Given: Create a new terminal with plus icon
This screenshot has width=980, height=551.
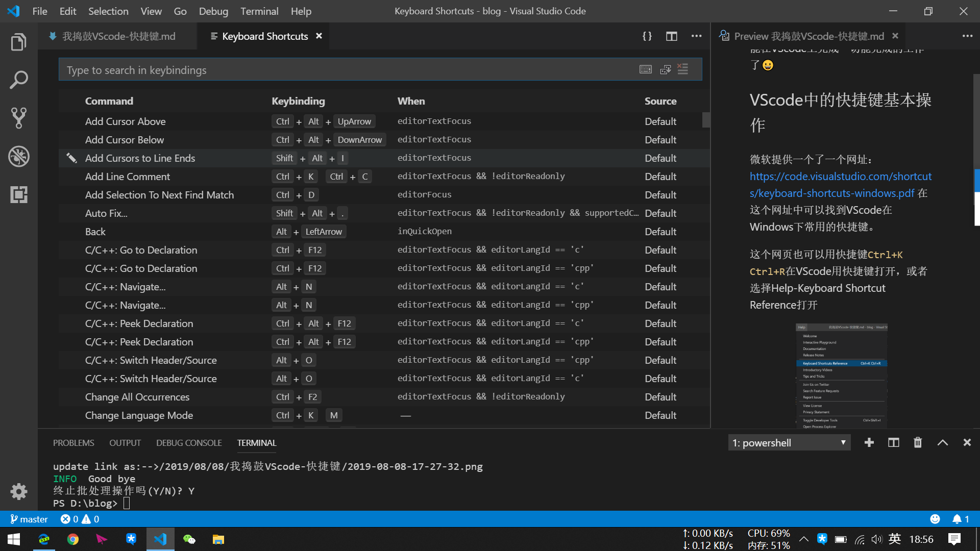Looking at the screenshot, I should (x=869, y=443).
